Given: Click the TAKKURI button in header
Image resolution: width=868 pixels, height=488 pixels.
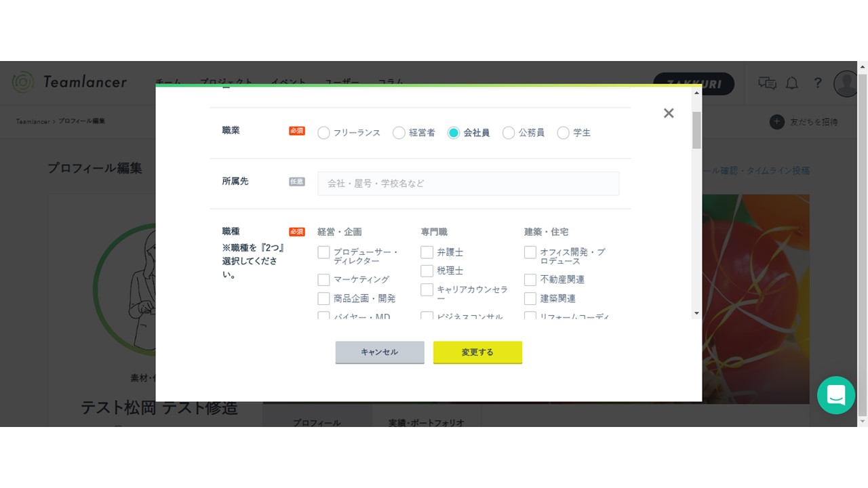Looking at the screenshot, I should coord(693,84).
